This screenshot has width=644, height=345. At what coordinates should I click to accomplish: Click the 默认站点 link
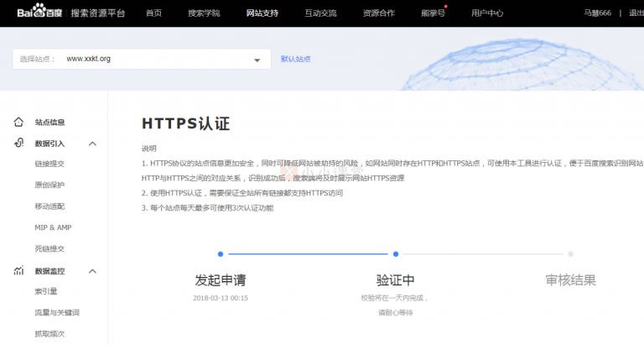coord(295,59)
